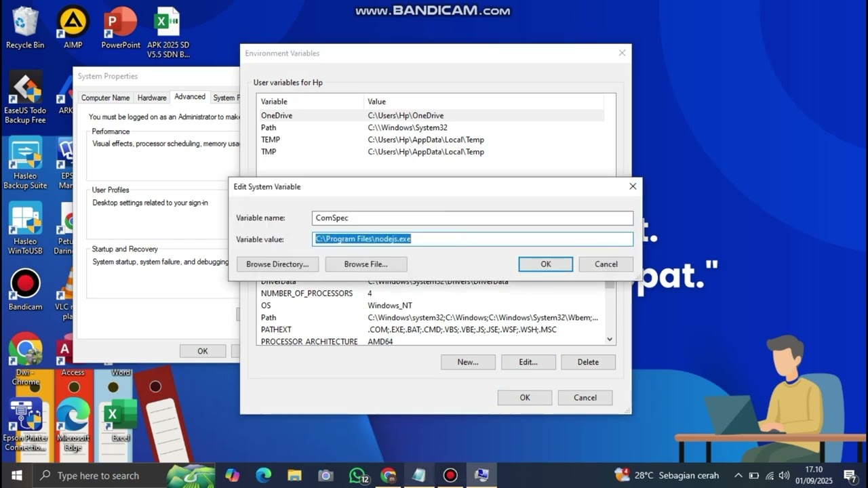Launch the Bandicam desktop shortcut

click(x=25, y=289)
